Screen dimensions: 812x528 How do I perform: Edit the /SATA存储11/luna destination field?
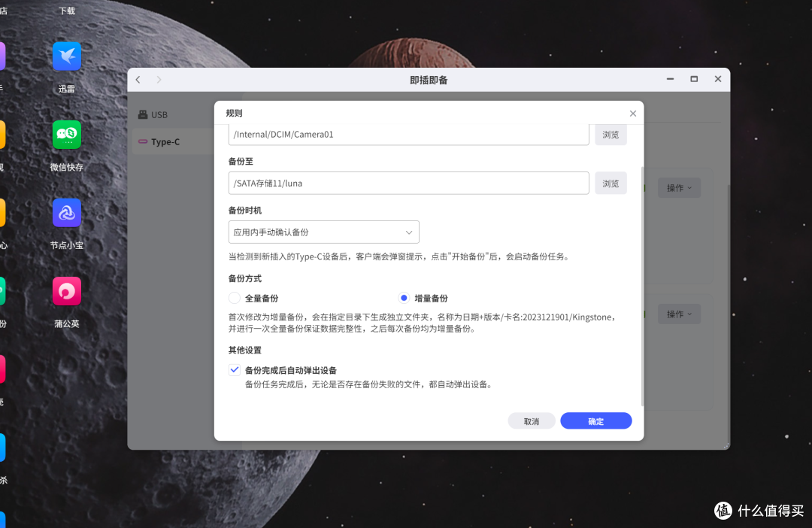[408, 184]
